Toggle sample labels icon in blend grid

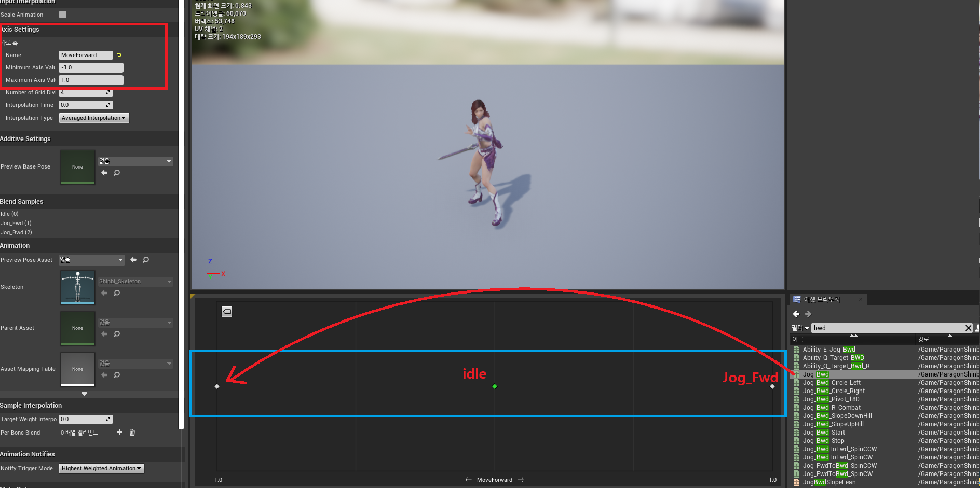(227, 312)
